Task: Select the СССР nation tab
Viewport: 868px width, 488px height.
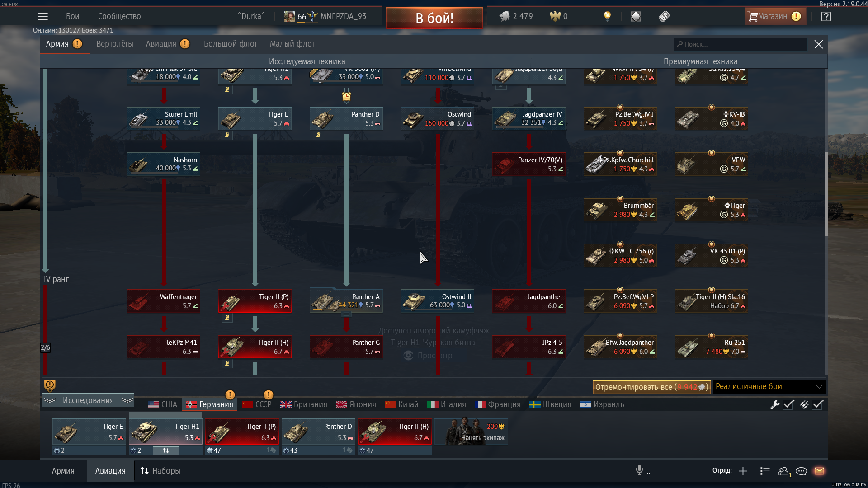Action: (257, 404)
